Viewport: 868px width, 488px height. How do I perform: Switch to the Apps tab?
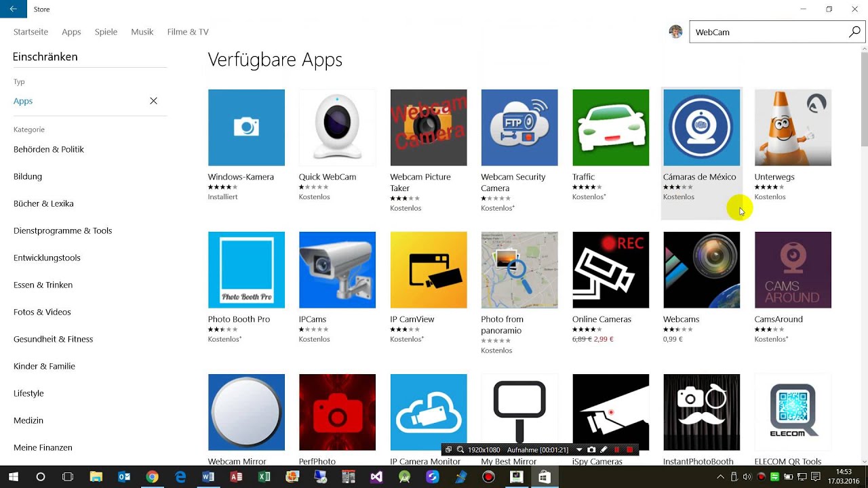[71, 32]
